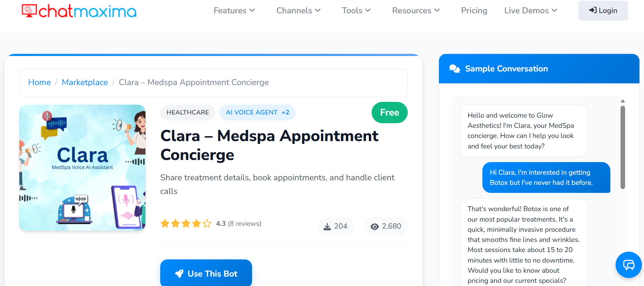Click the Login button
This screenshot has height=286, width=644.
coord(603,11)
